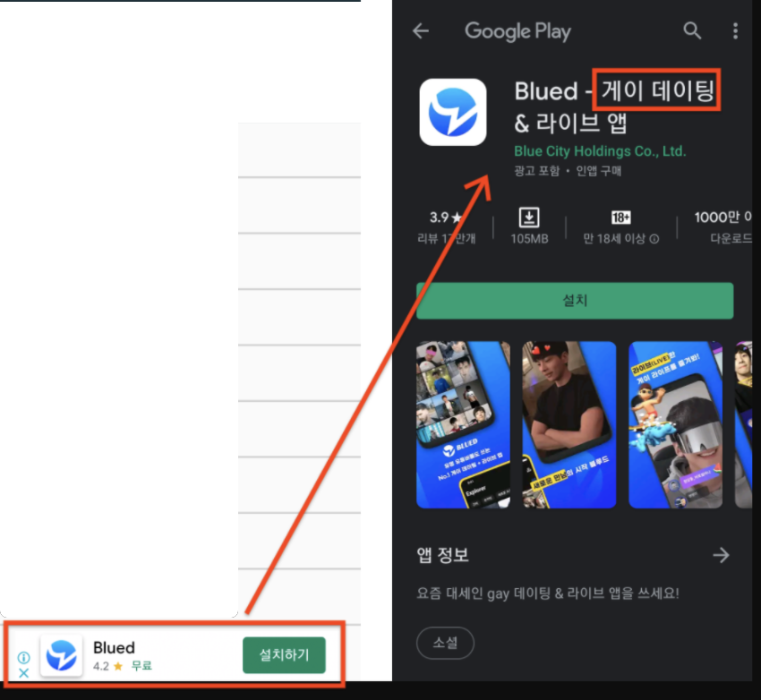Tap the app description text about gay 데이팅
761x700 pixels.
[x=547, y=593]
